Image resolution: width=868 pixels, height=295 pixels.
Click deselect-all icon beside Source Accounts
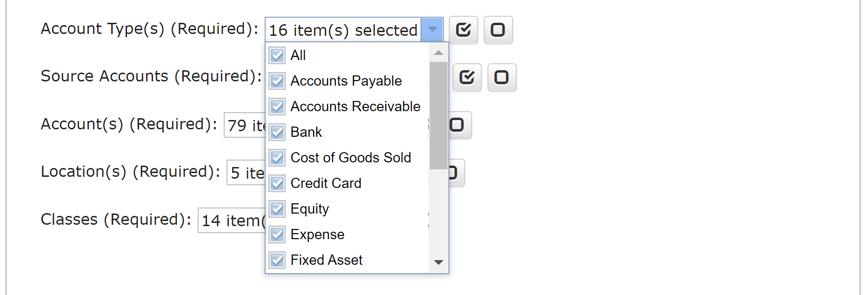point(502,77)
